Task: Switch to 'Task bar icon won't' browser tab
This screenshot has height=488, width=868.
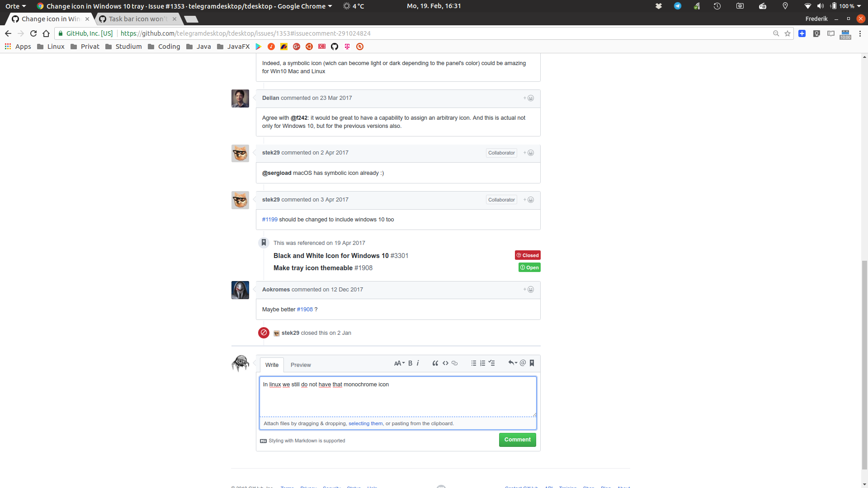Action: coord(138,19)
